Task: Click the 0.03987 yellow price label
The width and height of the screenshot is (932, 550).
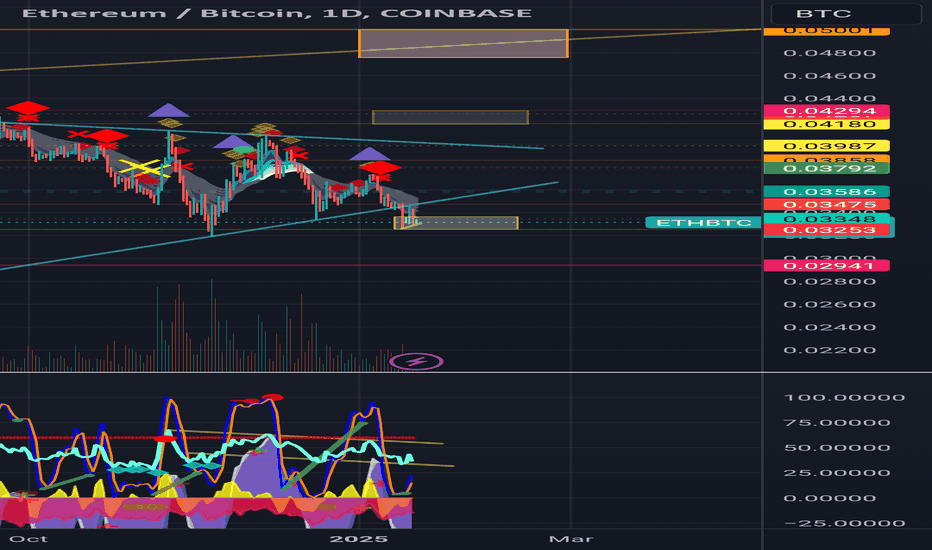Action: [x=826, y=146]
